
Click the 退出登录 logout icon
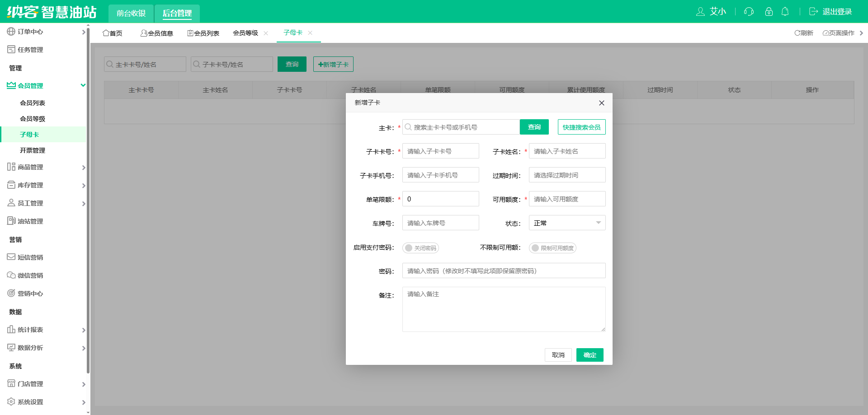click(813, 12)
